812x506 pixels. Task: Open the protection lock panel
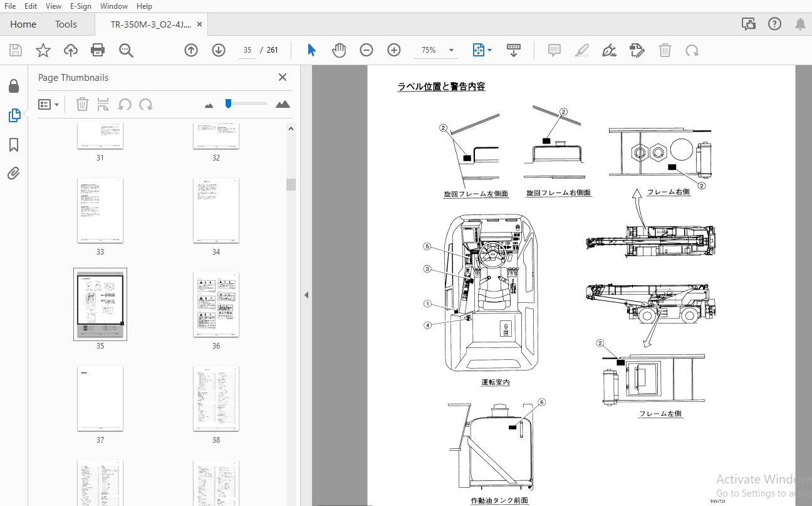click(x=14, y=86)
